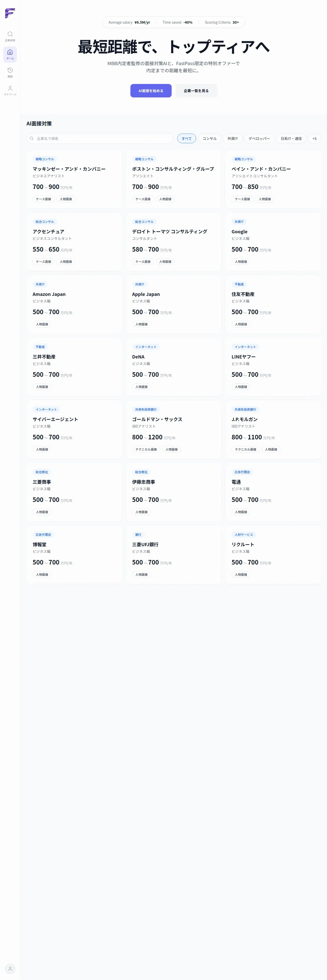327x980 pixels.
Task: Click 総合コンサル badge on アクセンチュア card
Action: [x=45, y=222]
